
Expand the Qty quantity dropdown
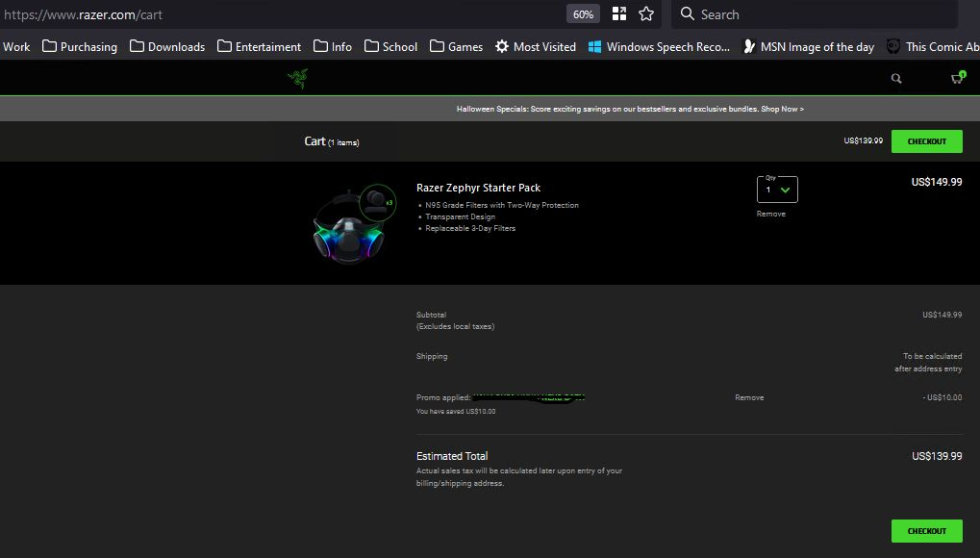click(777, 189)
